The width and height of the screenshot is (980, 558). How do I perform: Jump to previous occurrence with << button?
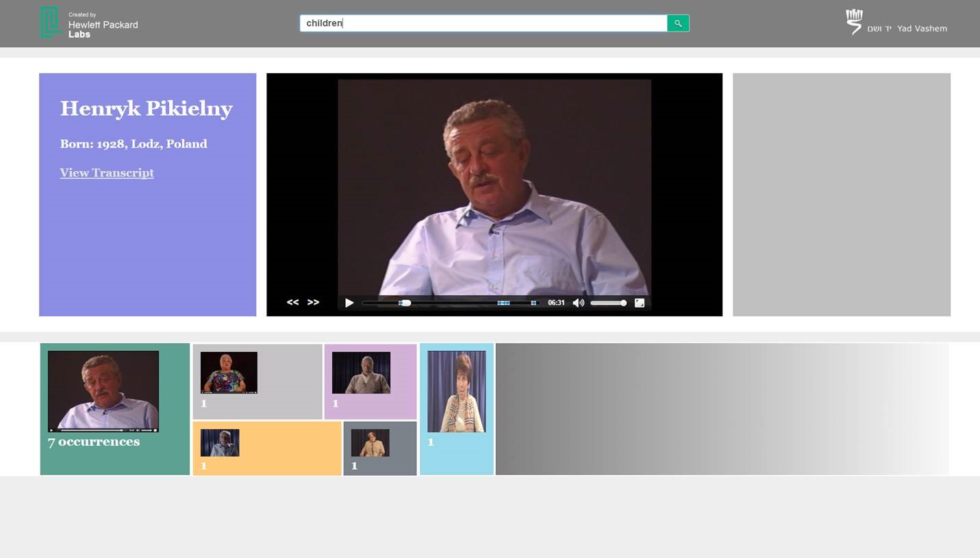pos(292,303)
